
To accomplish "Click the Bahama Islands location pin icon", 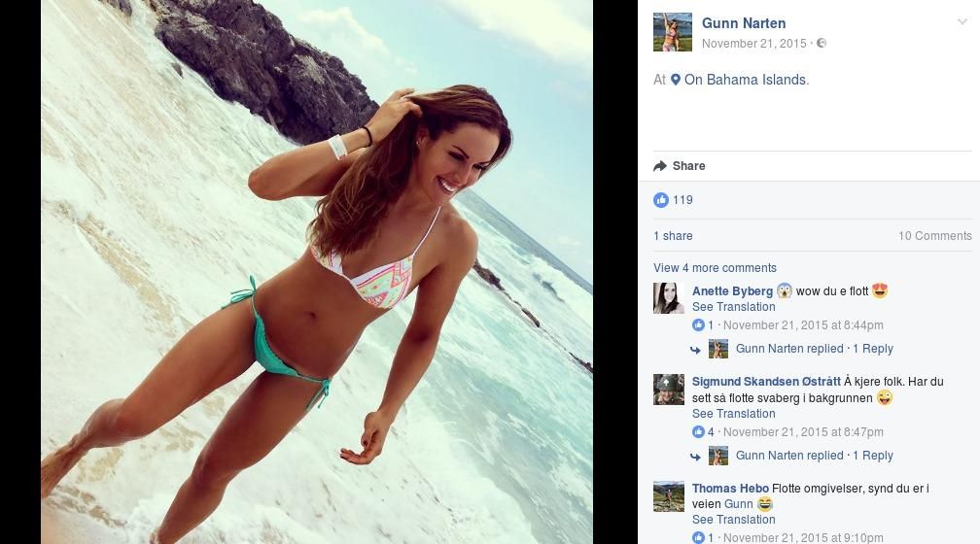I will 675,80.
